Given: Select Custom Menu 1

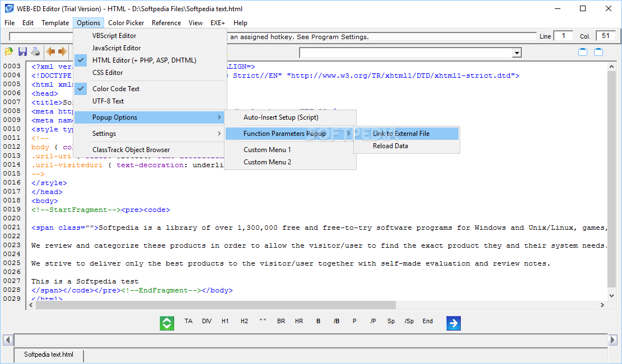Looking at the screenshot, I should 290,150.
